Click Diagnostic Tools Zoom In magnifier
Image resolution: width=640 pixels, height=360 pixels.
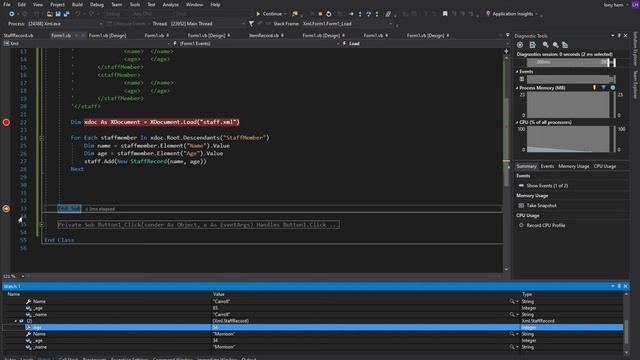click(x=546, y=45)
